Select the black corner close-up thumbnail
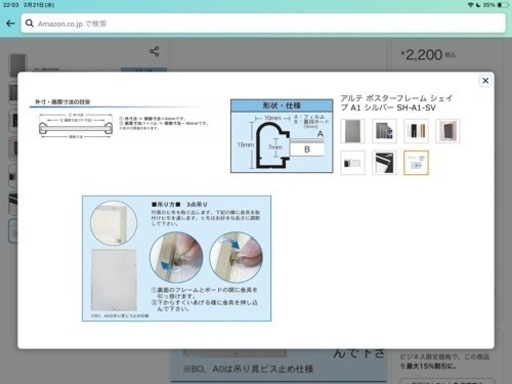Viewport: 512px width, 384px height. click(x=384, y=163)
